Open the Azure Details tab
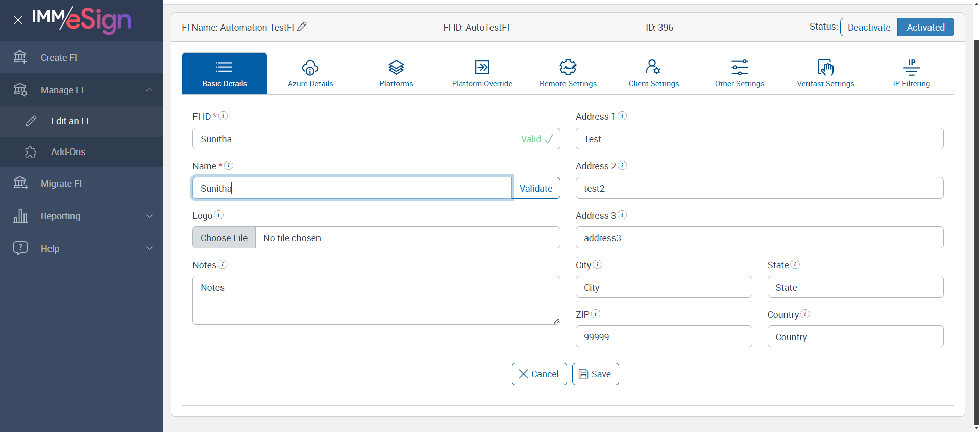The height and width of the screenshot is (432, 980). pyautogui.click(x=310, y=73)
